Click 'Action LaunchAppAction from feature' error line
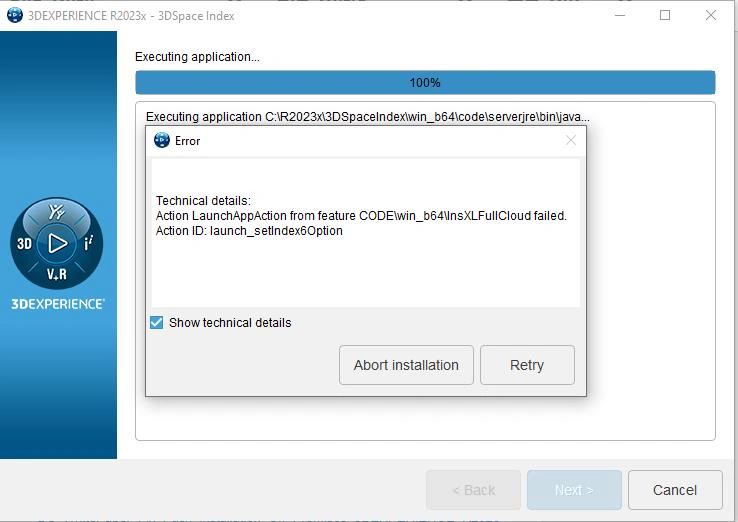The width and height of the screenshot is (738, 522). (x=361, y=216)
